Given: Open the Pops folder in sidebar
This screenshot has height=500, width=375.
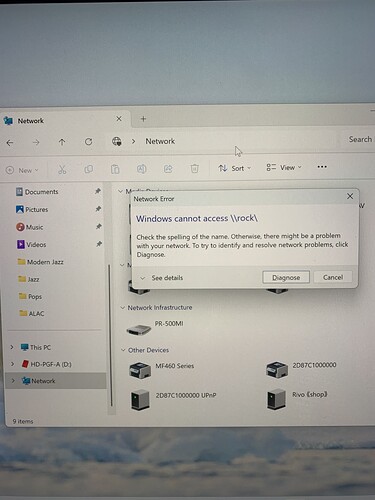Looking at the screenshot, I should tap(30, 296).
